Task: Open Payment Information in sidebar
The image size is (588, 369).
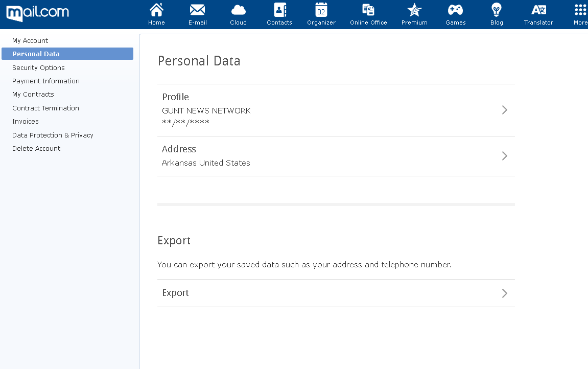Action: [x=46, y=81]
